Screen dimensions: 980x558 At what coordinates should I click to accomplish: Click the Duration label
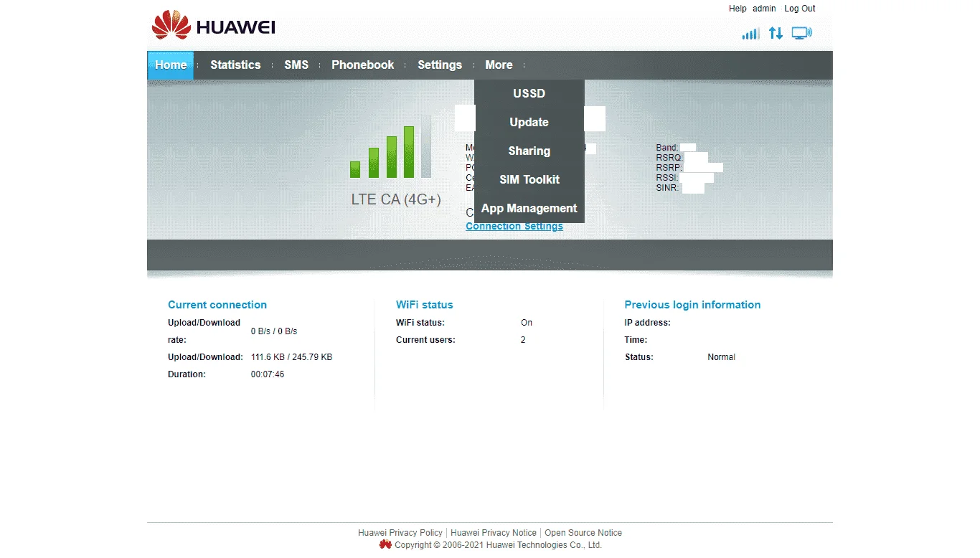187,374
